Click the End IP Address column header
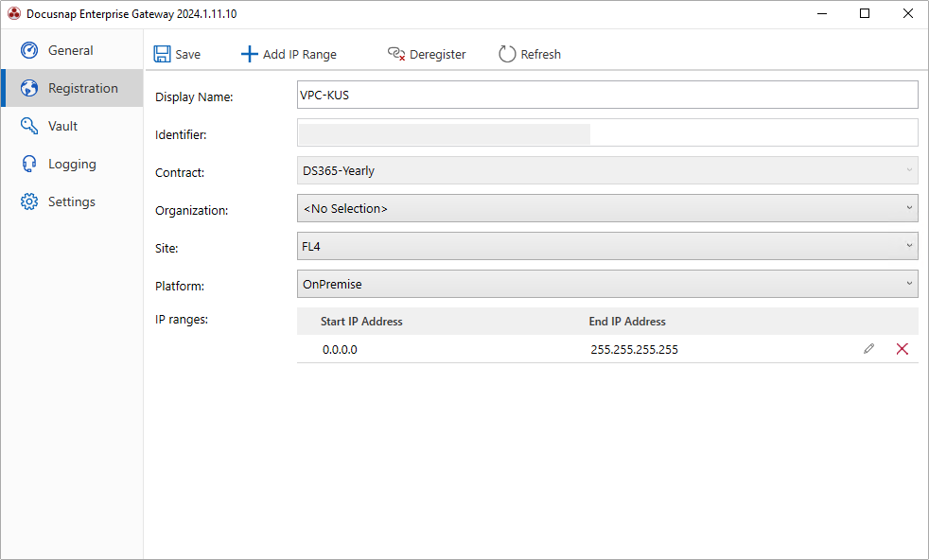The width and height of the screenshot is (929, 560). [x=627, y=322]
